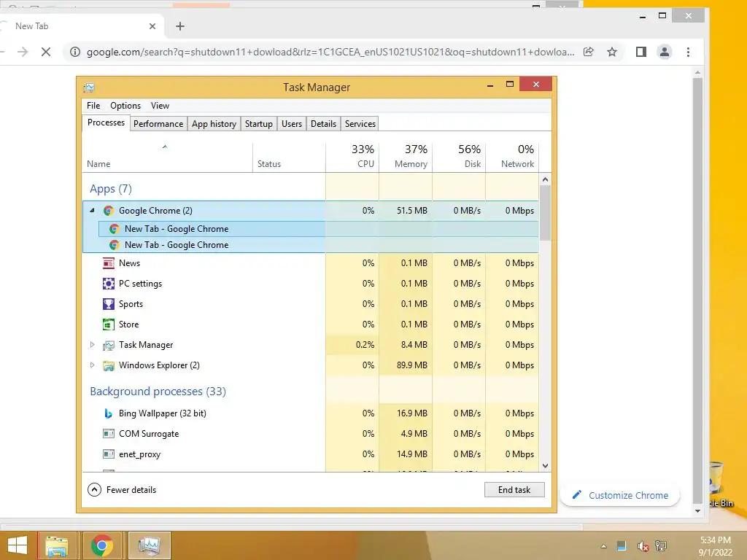The image size is (747, 560).
Task: Click muted volume tray icon
Action: click(643, 546)
